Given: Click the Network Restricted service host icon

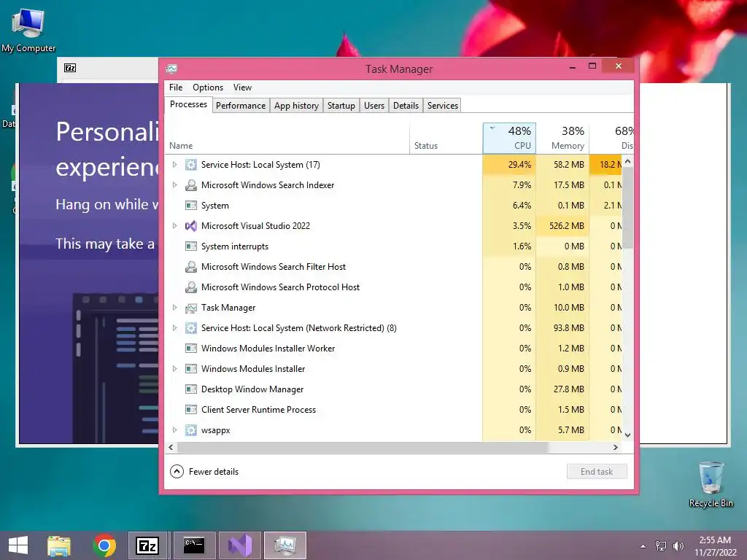Looking at the screenshot, I should (191, 328).
